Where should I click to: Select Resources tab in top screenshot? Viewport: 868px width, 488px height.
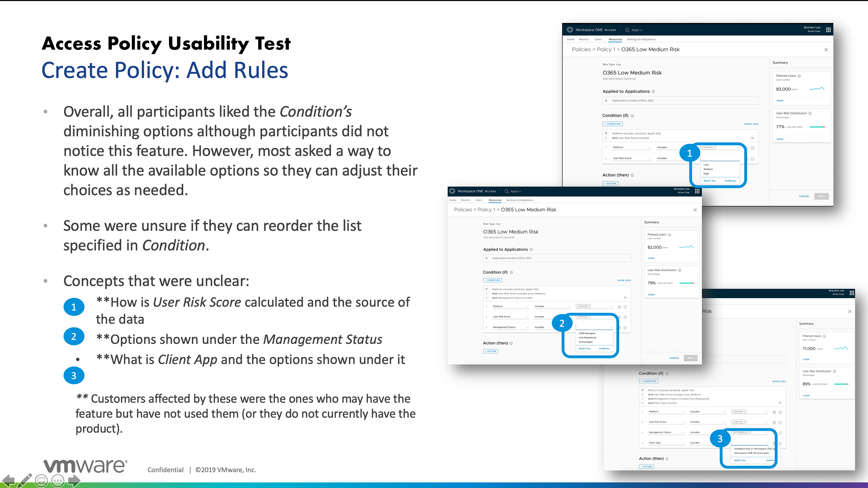coord(615,39)
